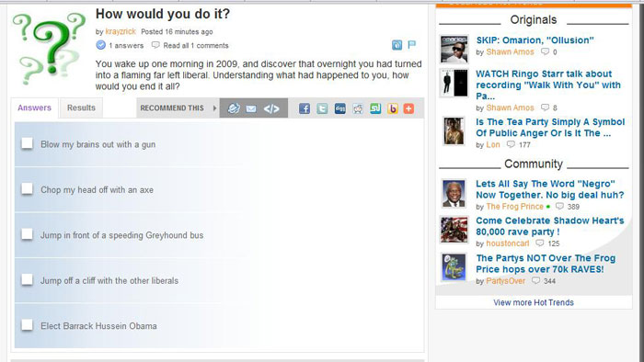Open Shawn Amos profile under Omarion article
Image resolution: width=644 pixels, height=362 pixels.
[x=510, y=52]
